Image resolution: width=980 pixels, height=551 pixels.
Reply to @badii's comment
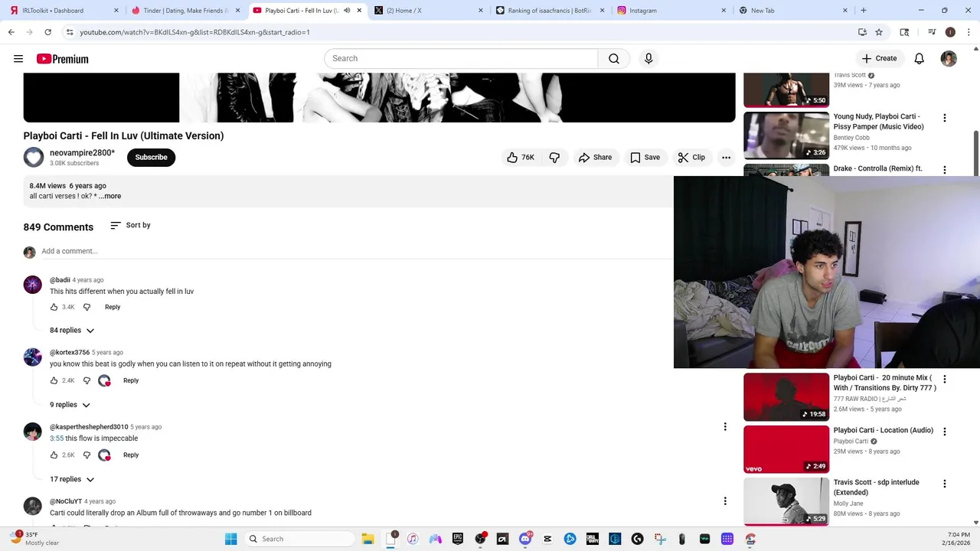tap(113, 308)
